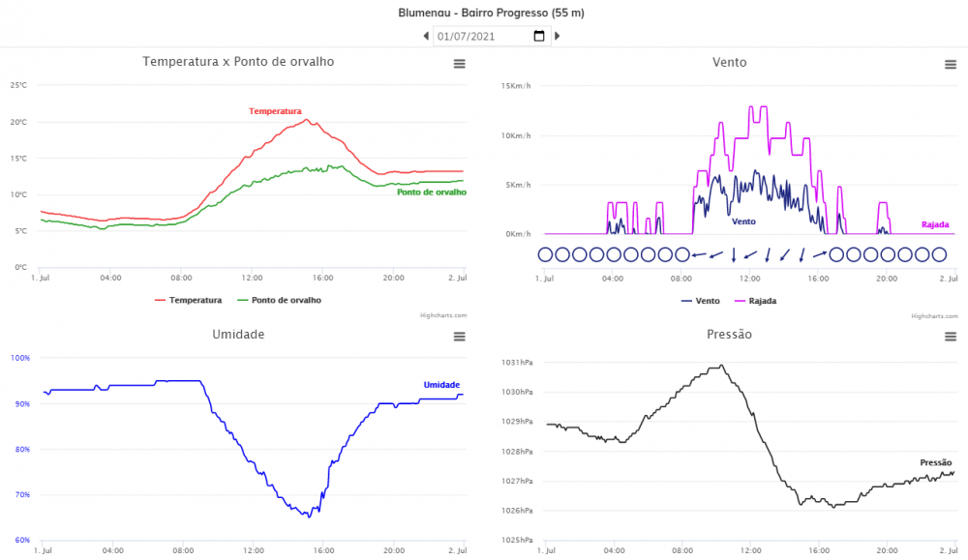Open Umidade chart context menu icon
Viewport: 968px width, 560px height.
pyautogui.click(x=460, y=337)
